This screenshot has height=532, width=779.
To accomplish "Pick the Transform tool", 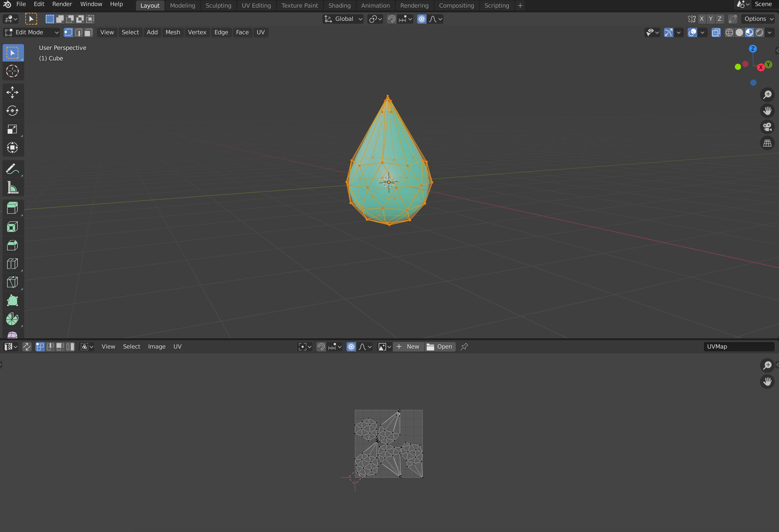I will pos(13,148).
